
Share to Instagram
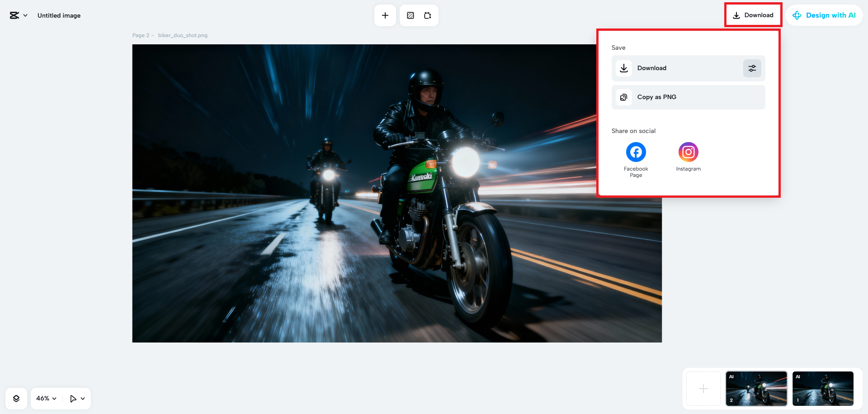click(688, 152)
